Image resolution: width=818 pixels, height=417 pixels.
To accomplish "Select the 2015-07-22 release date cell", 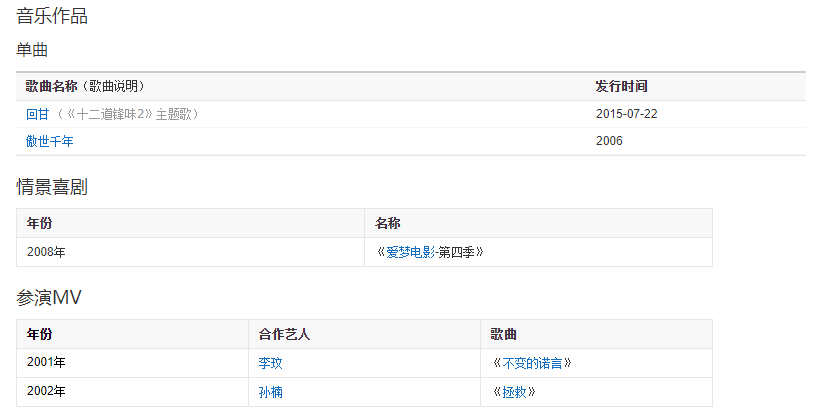I will [626, 114].
